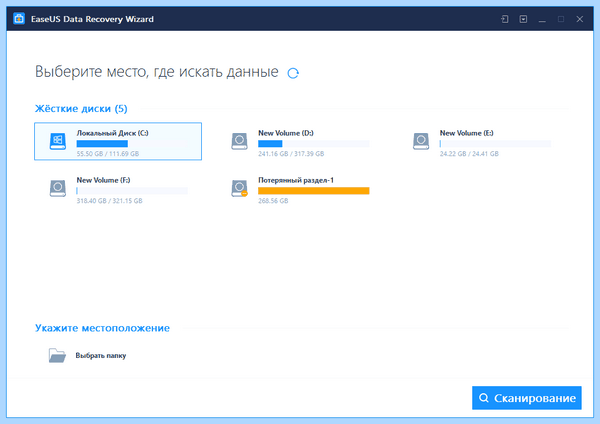
Task: Click the New Volume (F:) label
Action: click(x=103, y=180)
